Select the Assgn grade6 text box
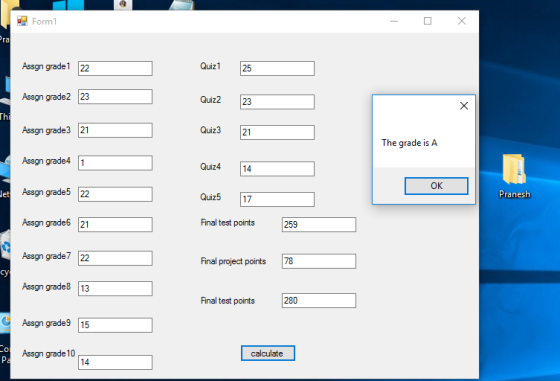 (115, 225)
